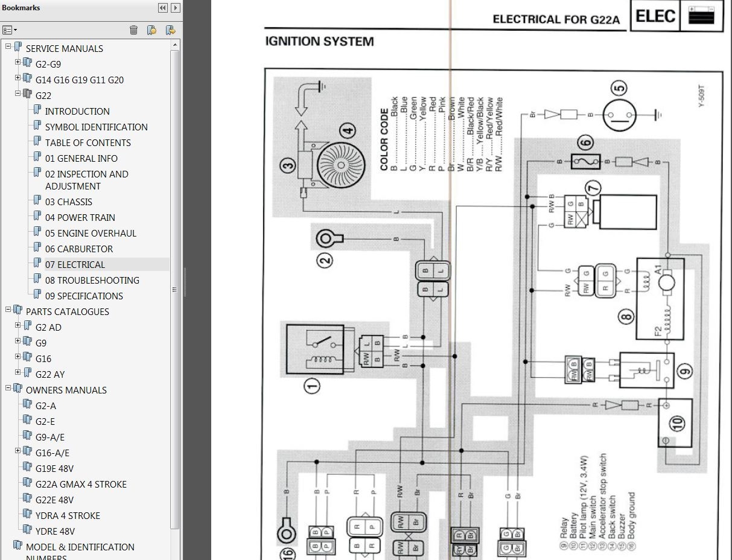Click the bookmarks panel scroll-up arrow
The width and height of the screenshot is (732, 560).
175,45
